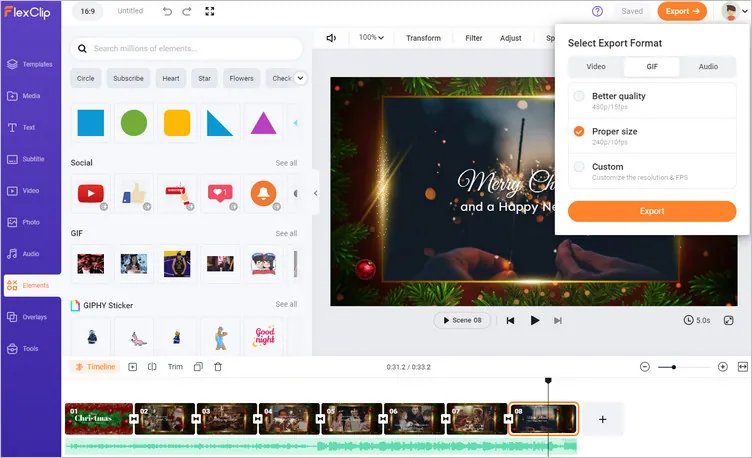752x458 pixels.
Task: Click the top-right Export button
Action: point(682,11)
